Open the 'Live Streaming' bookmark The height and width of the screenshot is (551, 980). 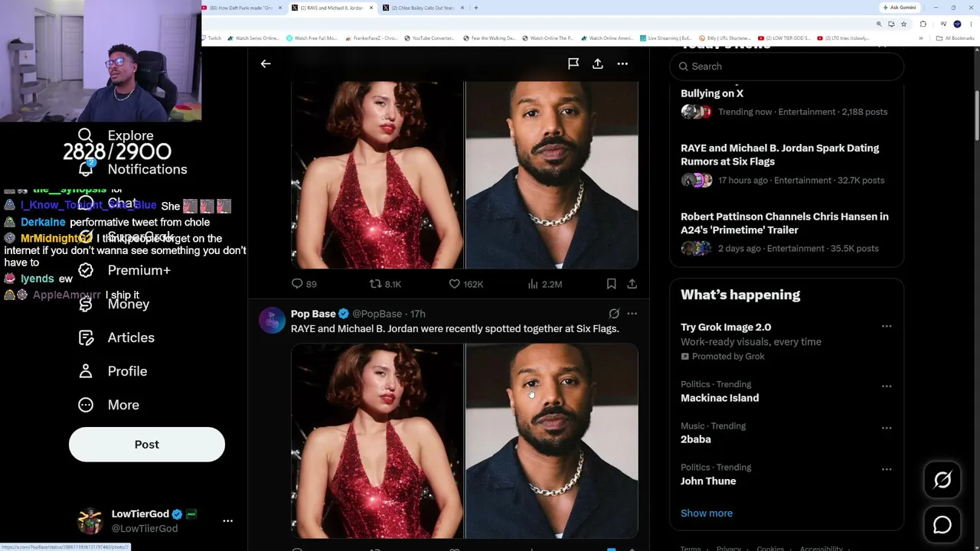pos(665,38)
